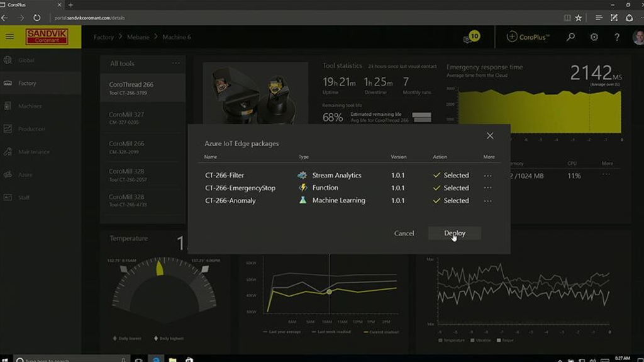Click the Windows taskbar search box
The image size is (644, 362).
click(72, 360)
